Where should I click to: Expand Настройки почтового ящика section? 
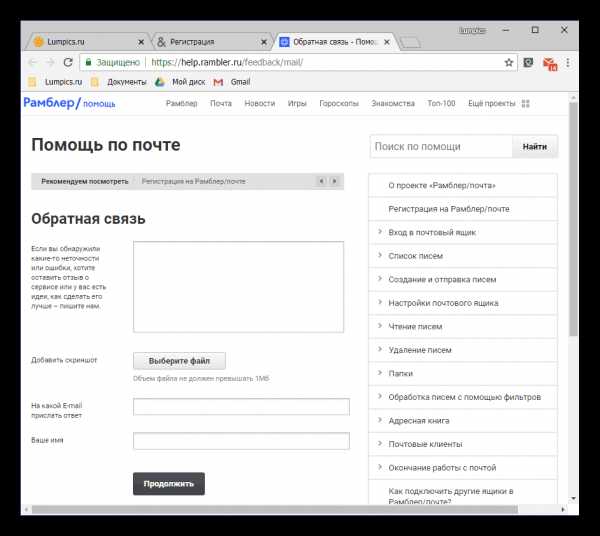tap(463, 303)
